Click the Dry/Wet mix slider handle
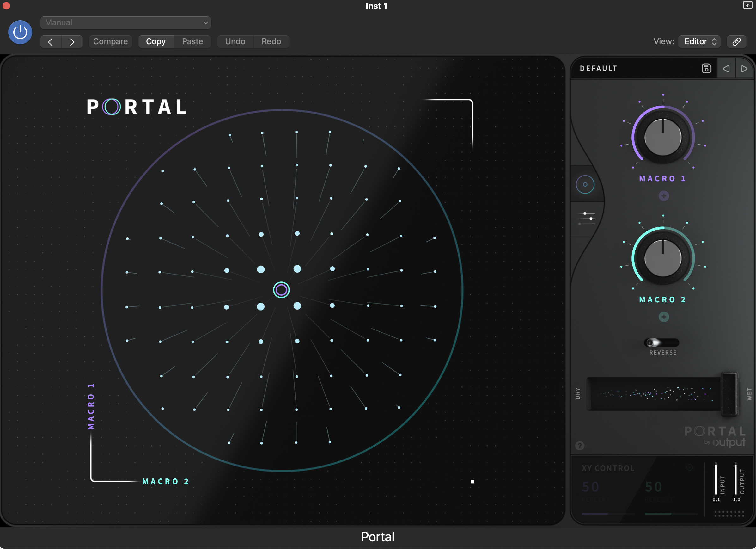The image size is (756, 549). coord(729,394)
